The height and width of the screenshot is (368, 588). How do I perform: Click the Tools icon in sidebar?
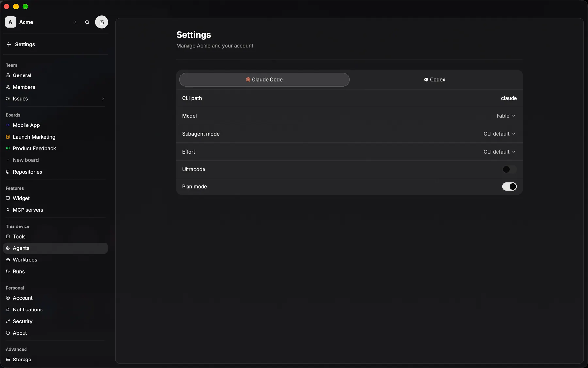(8, 237)
